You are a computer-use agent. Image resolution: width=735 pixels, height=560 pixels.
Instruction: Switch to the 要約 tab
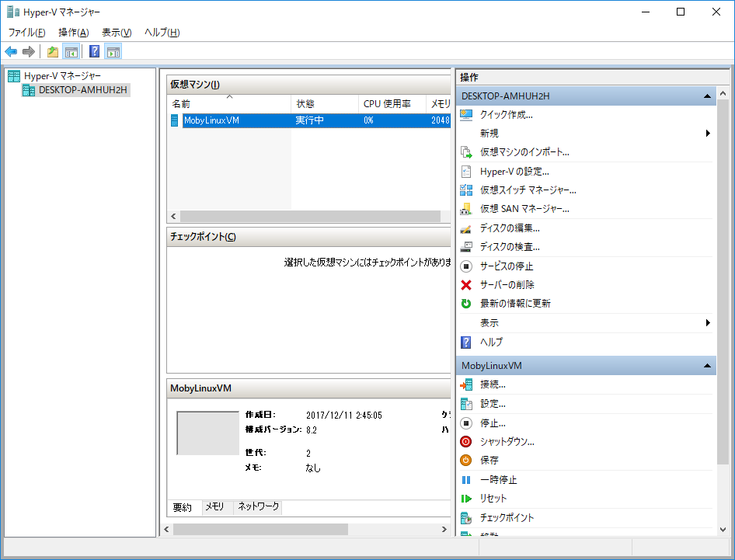[x=183, y=507]
